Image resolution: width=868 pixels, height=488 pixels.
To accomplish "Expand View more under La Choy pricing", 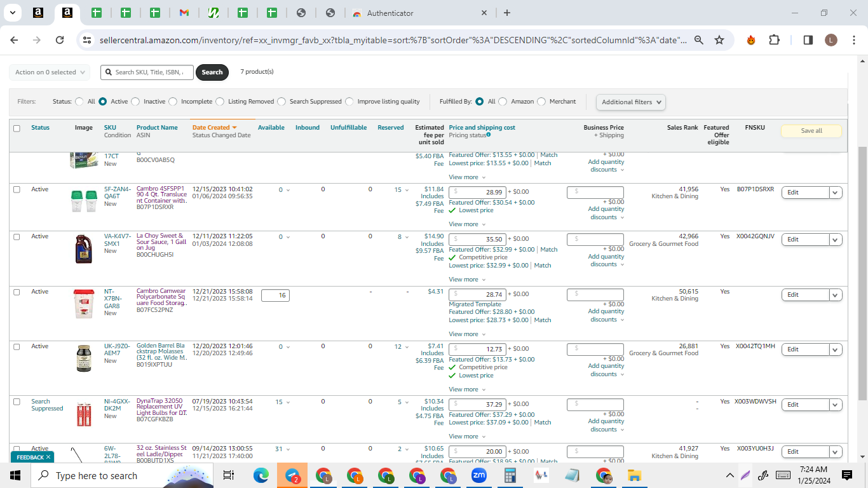I will (467, 280).
